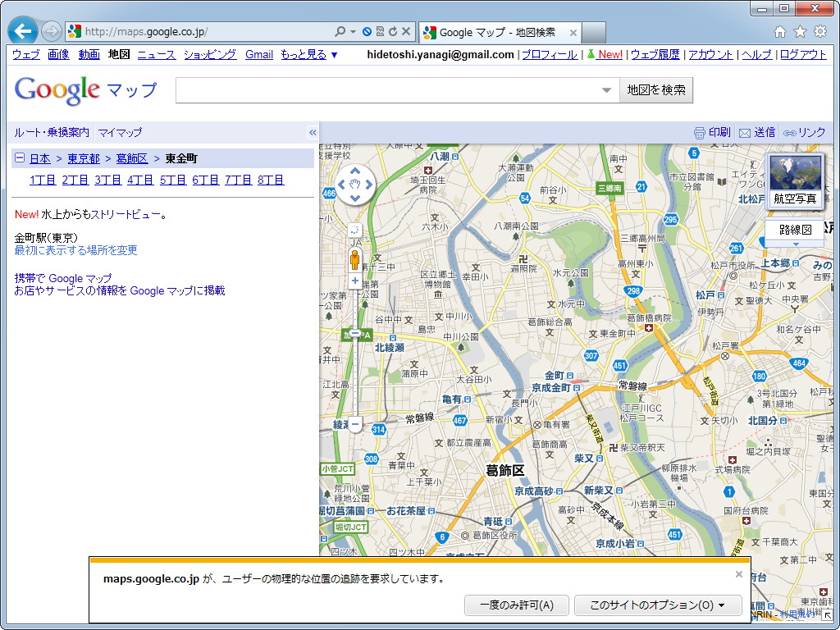The height and width of the screenshot is (630, 840).
Task: Click the 東京都 breadcrumb link
Action: [84, 158]
